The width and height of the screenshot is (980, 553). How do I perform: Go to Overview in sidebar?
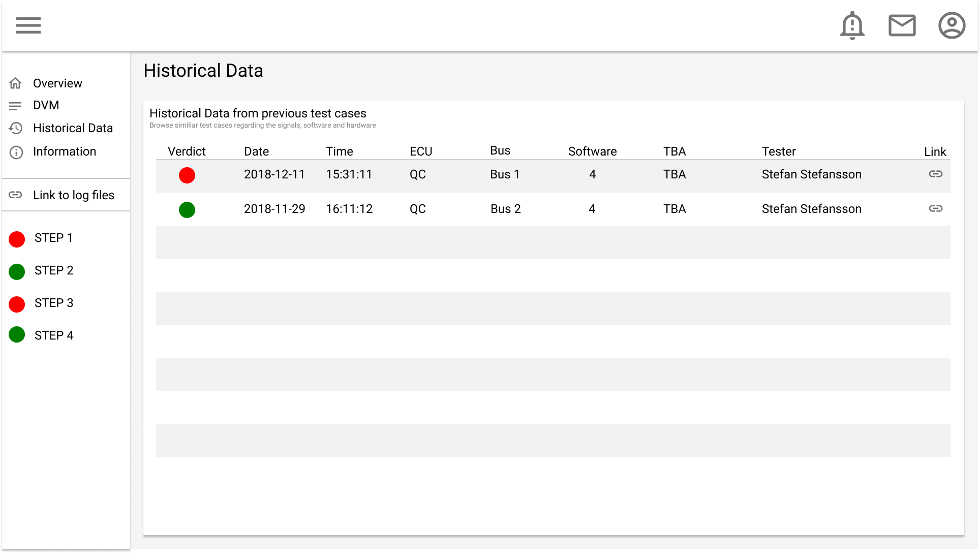(x=57, y=83)
